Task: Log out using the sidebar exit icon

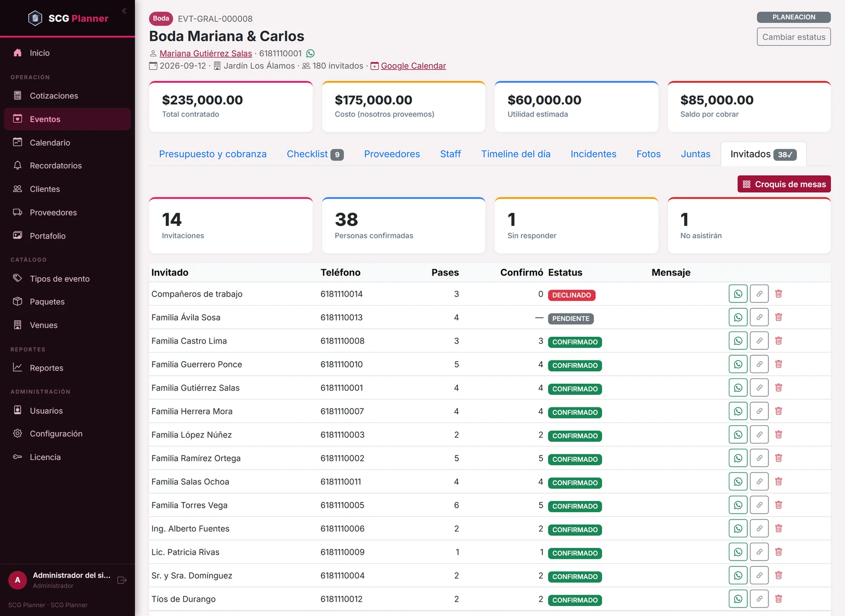Action: tap(122, 580)
